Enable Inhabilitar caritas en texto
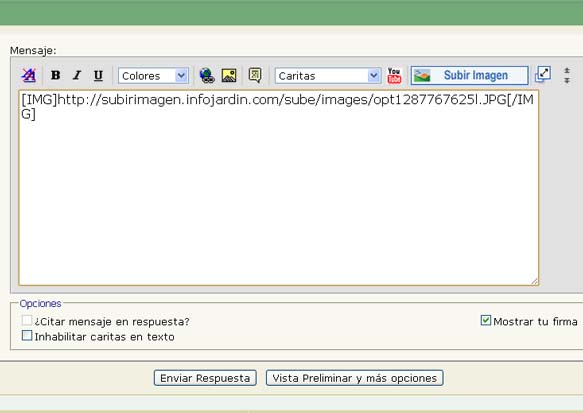583x413 pixels. [x=27, y=336]
